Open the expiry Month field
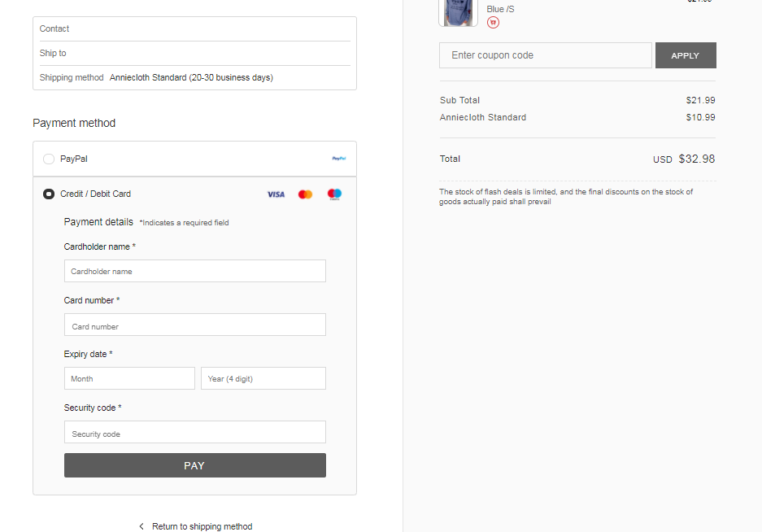Viewport: 762px width, 532px height. (129, 378)
